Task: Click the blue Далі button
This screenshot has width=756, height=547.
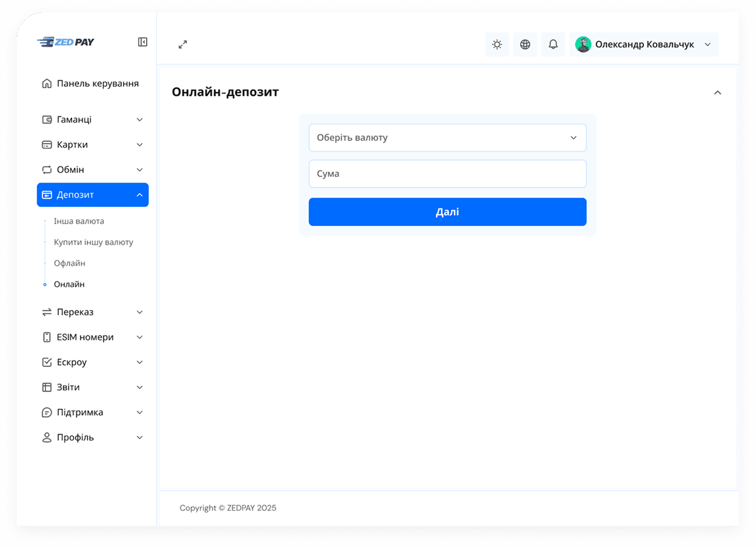Action: pos(448,212)
